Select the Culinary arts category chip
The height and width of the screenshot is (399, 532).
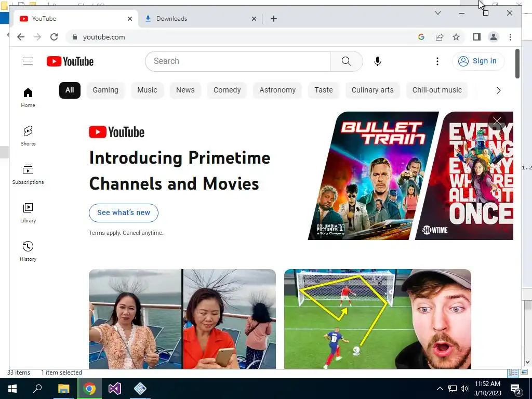coord(373,90)
